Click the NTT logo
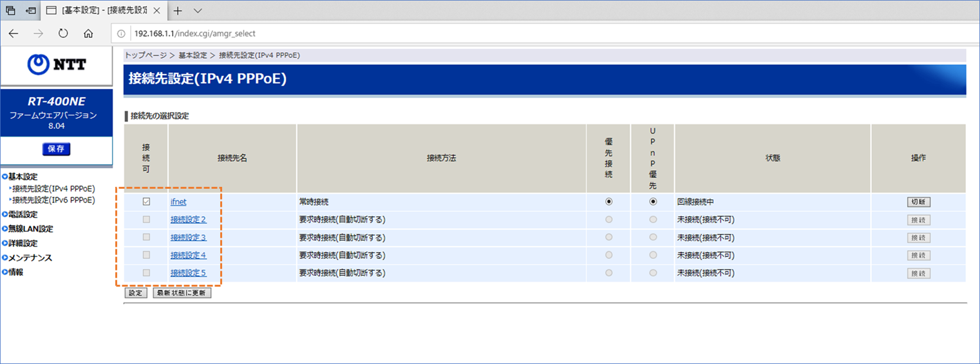The width and height of the screenshot is (980, 364). click(57, 64)
